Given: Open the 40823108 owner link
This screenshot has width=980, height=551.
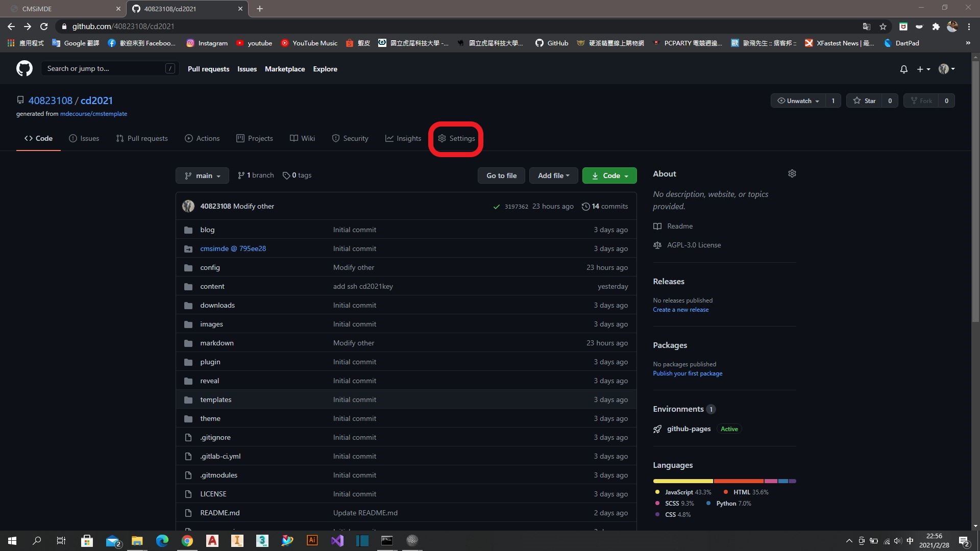Looking at the screenshot, I should click(x=50, y=101).
